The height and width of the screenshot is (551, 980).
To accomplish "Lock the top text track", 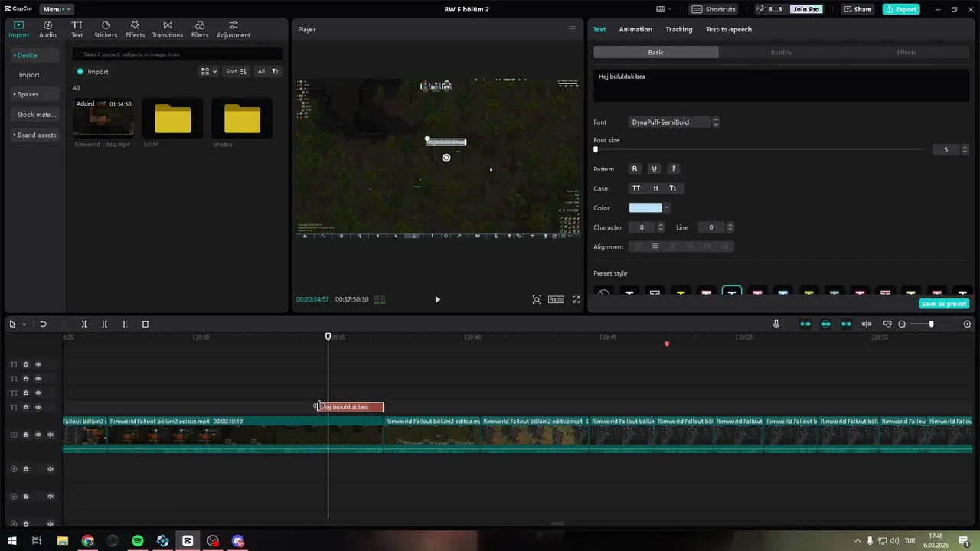I will click(25, 364).
